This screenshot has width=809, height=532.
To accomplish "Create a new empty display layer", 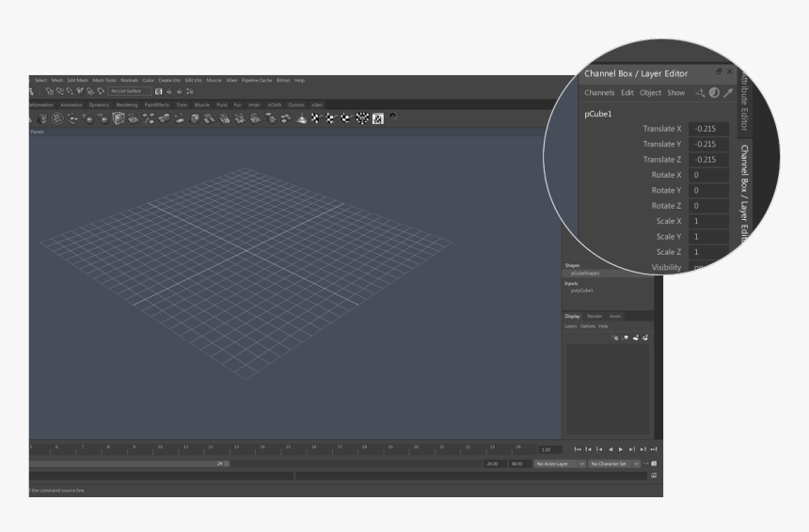I will point(635,337).
